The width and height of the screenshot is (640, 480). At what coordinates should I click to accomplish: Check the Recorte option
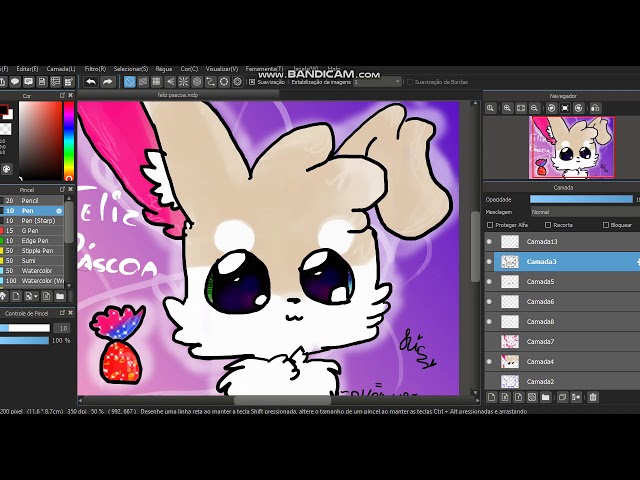(548, 225)
